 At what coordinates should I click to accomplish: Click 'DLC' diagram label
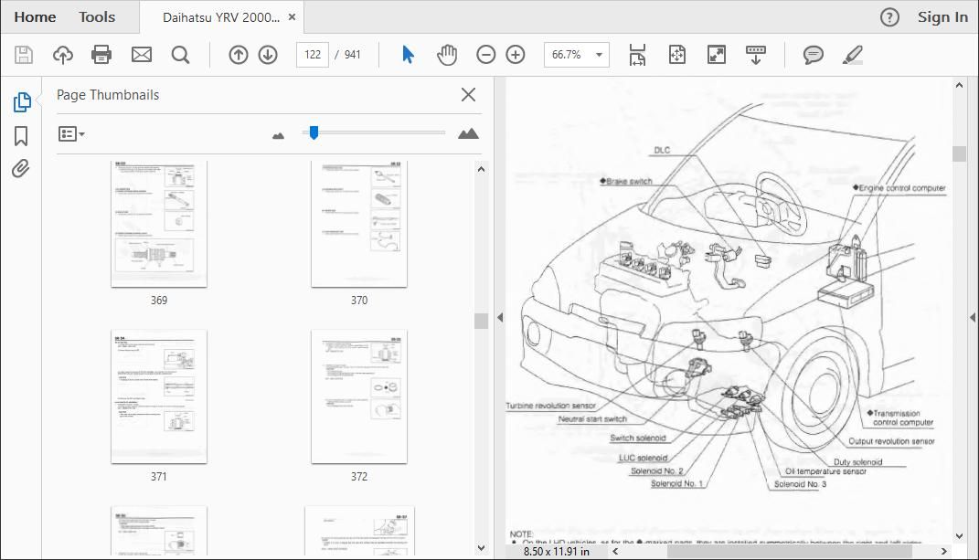[662, 151]
